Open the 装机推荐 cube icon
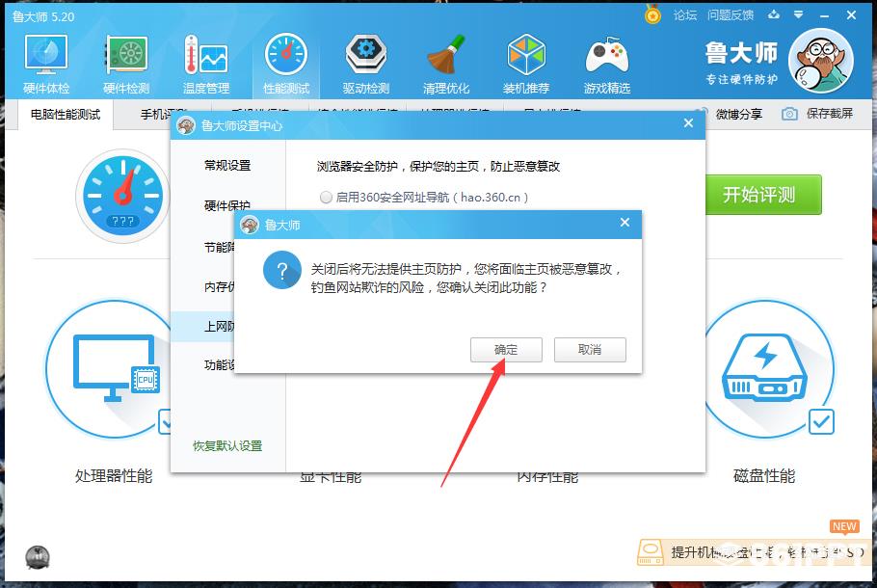The height and width of the screenshot is (588, 877). pyautogui.click(x=526, y=64)
